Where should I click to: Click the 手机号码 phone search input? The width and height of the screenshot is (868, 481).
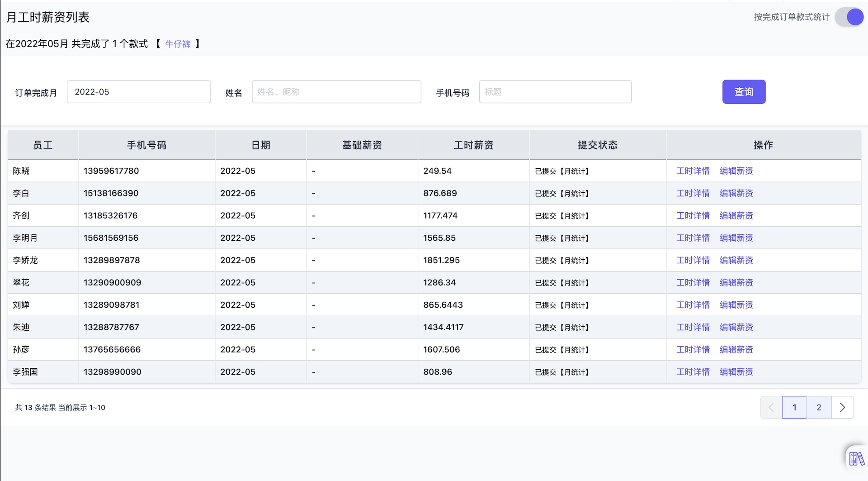pos(555,91)
